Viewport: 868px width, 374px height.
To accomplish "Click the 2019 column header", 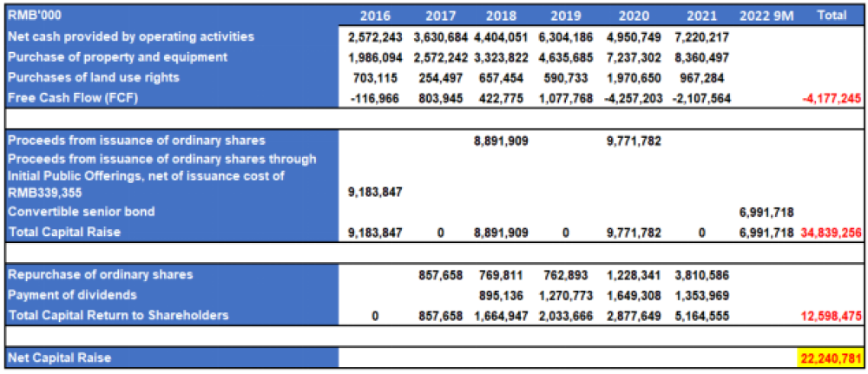I will (565, 16).
